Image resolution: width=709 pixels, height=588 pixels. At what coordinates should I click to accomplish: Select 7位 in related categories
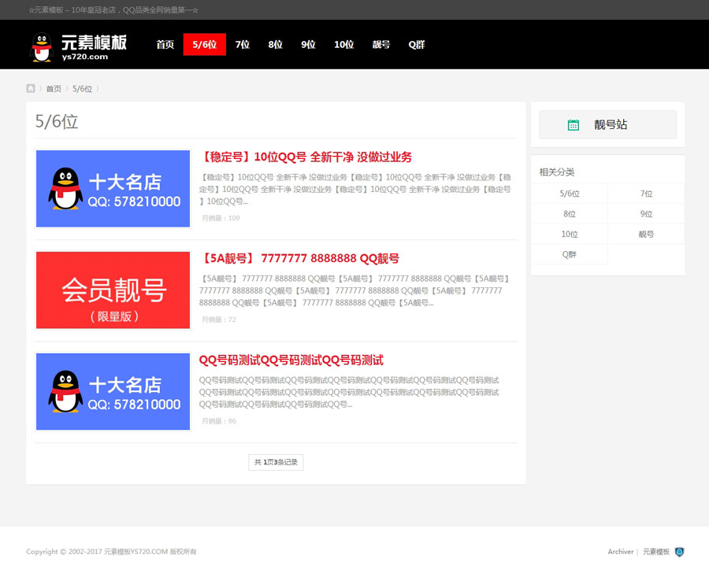click(x=646, y=194)
